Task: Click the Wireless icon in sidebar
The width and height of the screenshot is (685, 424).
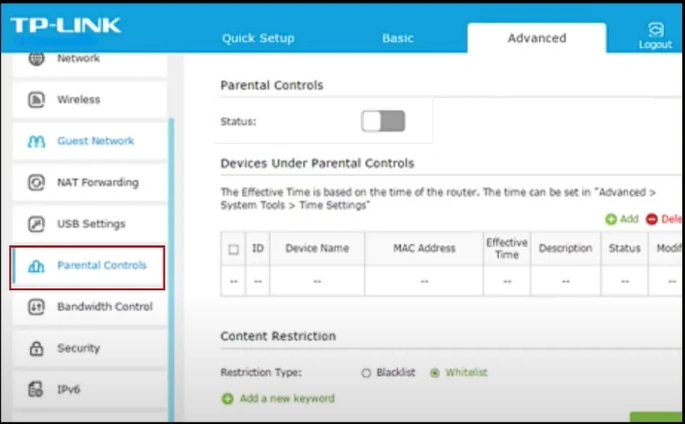Action: point(36,100)
